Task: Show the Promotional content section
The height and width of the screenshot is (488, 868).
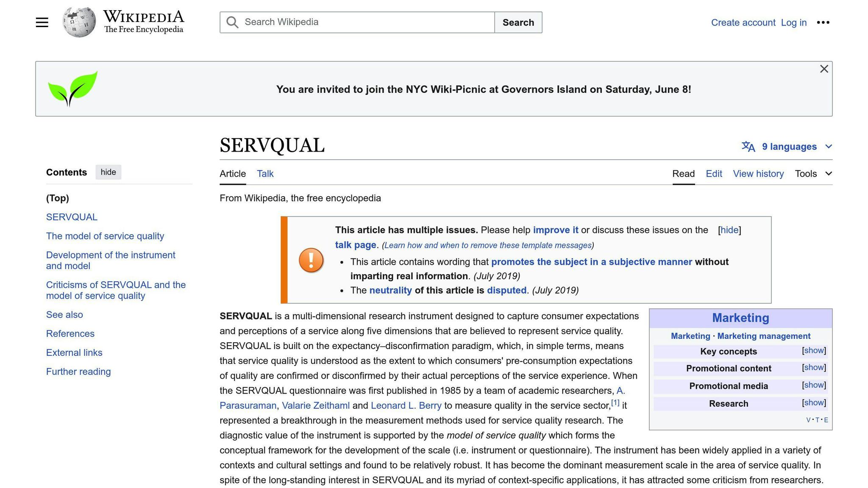Action: point(814,367)
